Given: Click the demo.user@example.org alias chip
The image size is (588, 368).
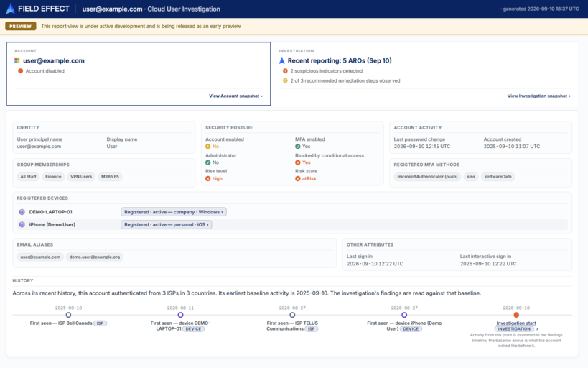Looking at the screenshot, I should (95, 257).
